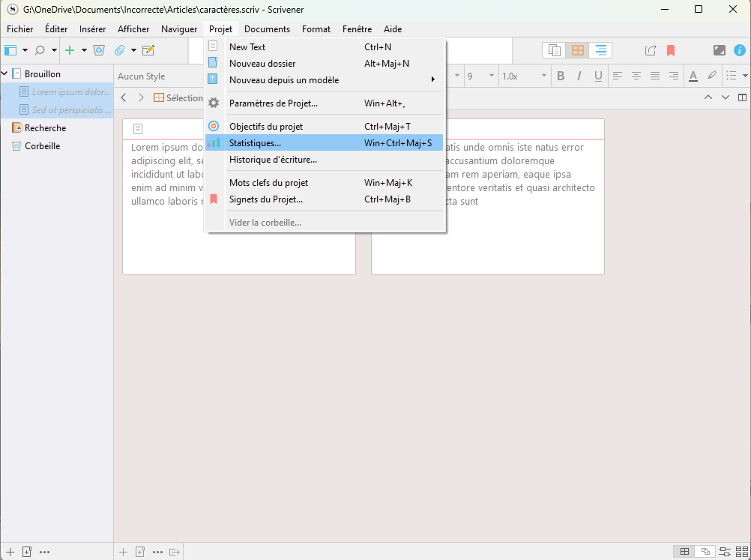Open corkboard options sliders icon
Image resolution: width=751 pixels, height=560 pixels.
[725, 551]
